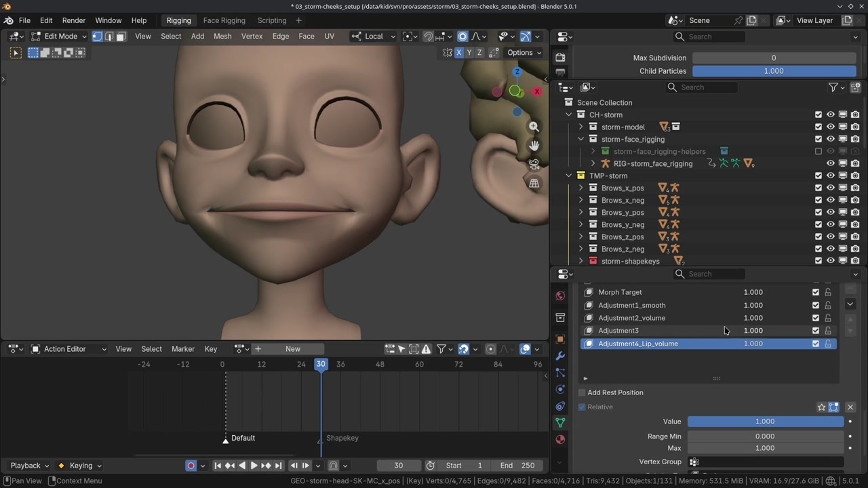
Task: Click the New action button
Action: click(x=293, y=349)
